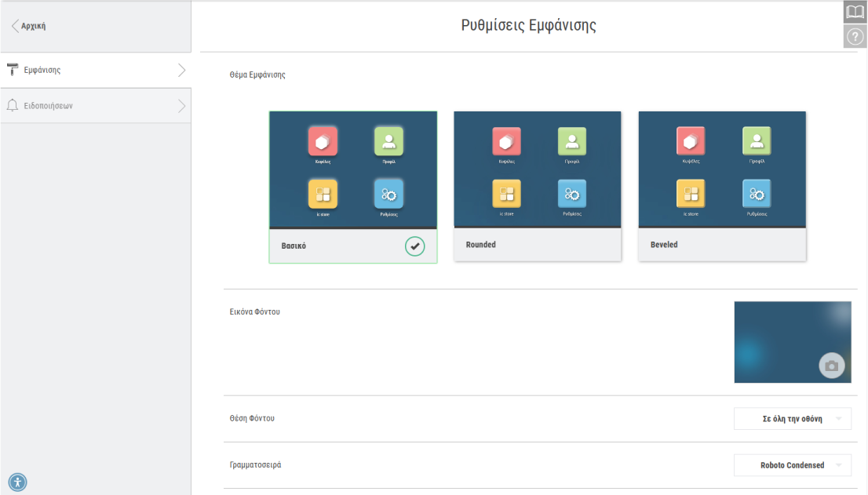The image size is (868, 495).
Task: Click the bell icon next to Ειδοποιήσεων
Action: click(x=13, y=105)
